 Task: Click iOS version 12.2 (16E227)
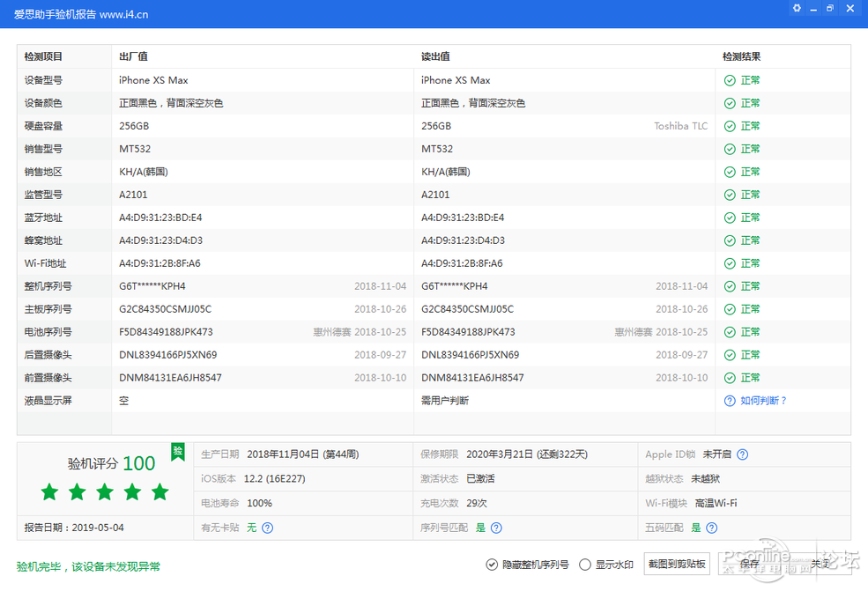[x=274, y=478]
